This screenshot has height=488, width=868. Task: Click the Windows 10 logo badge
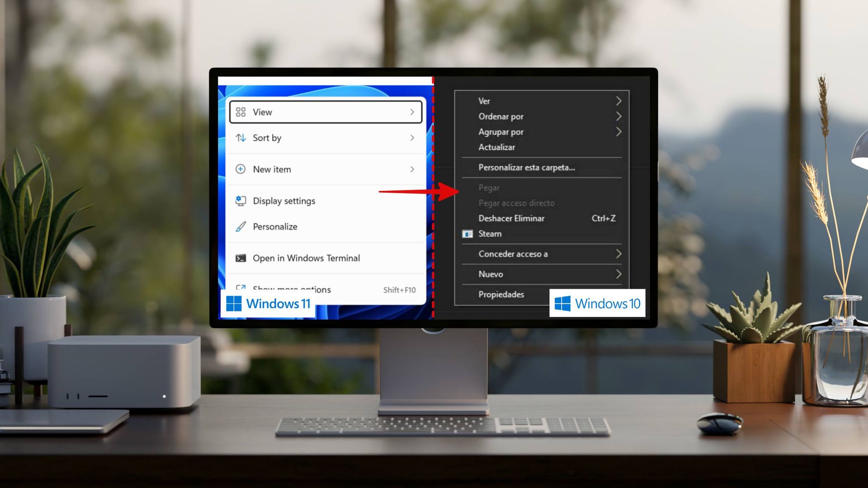[598, 303]
